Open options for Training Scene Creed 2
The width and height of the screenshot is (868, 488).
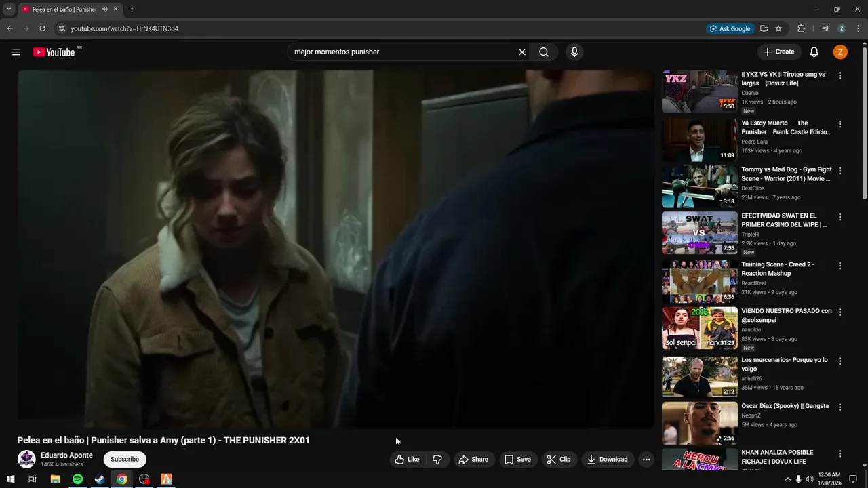point(840,266)
